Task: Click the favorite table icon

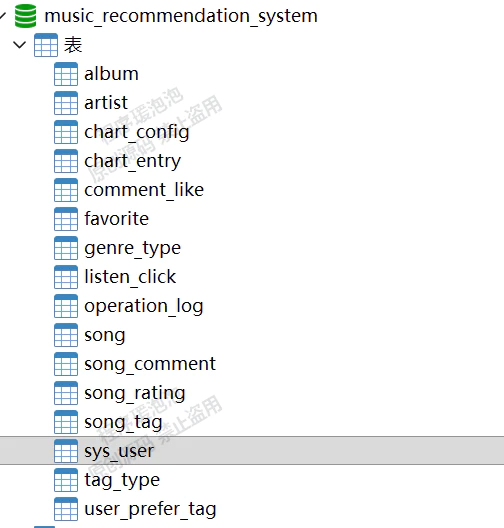Action: click(x=66, y=219)
